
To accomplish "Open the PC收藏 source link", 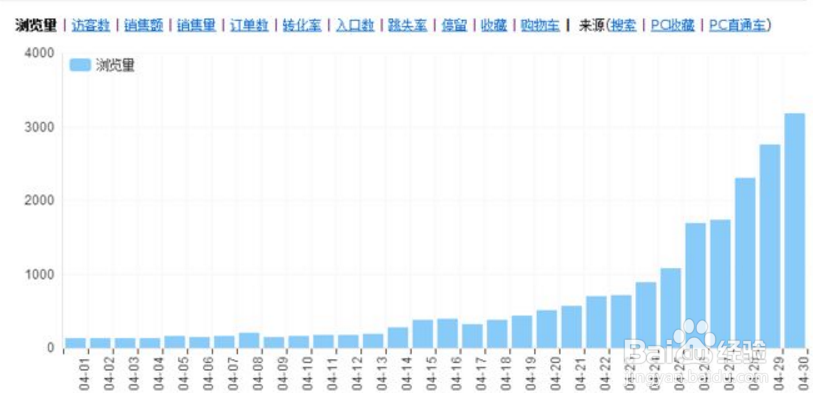I will (x=672, y=25).
